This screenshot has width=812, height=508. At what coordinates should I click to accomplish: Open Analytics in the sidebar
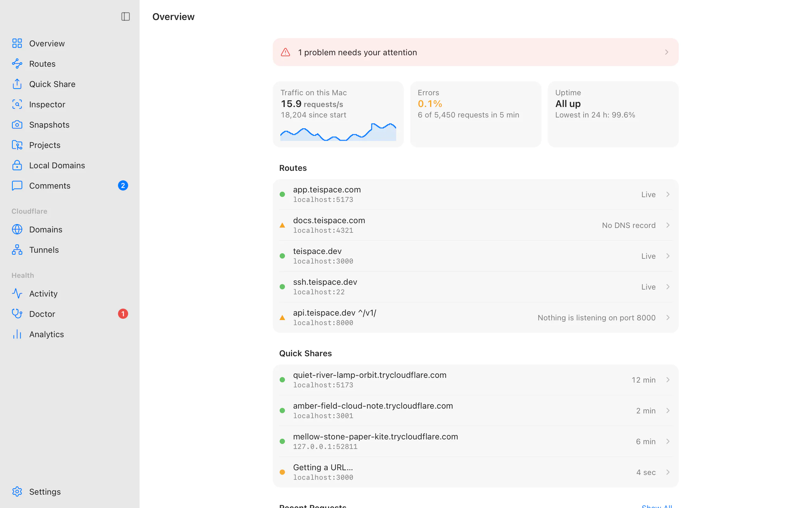[x=70, y=334]
